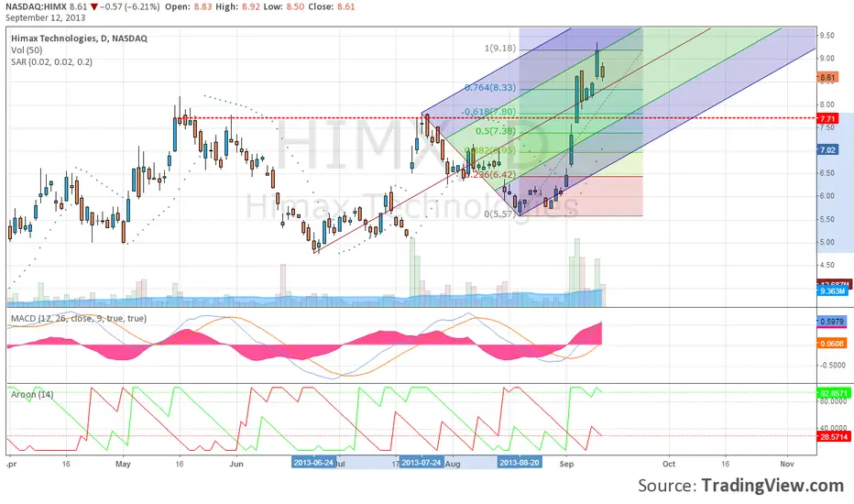Screen dimensions: 854x504
Task: Click the 6.50 price axis label
Action: (827, 173)
